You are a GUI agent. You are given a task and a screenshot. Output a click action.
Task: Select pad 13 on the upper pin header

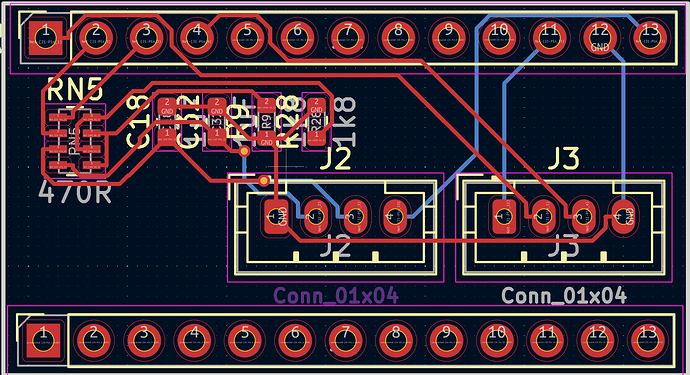[650, 37]
